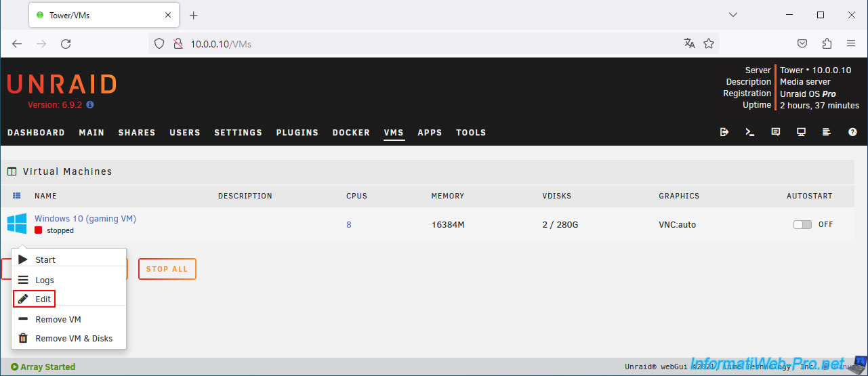Bookmark this page with star icon
Screen dimensions: 868x376
pos(709,43)
